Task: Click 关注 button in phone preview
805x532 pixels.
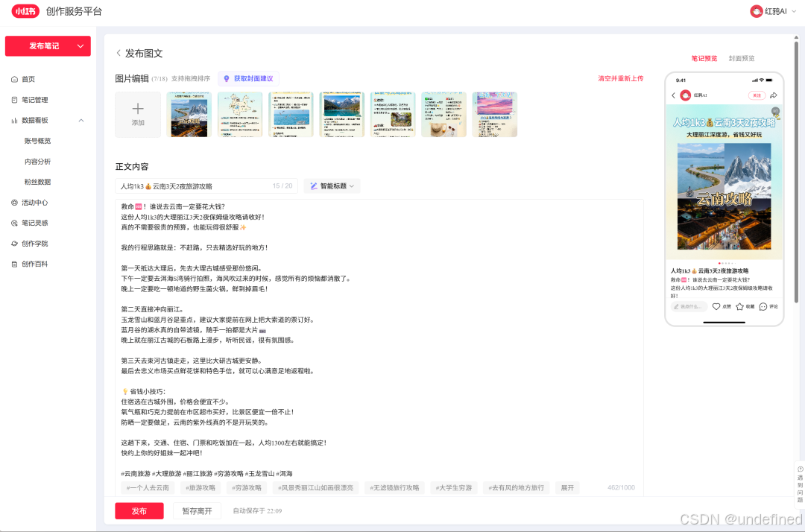Action: pyautogui.click(x=757, y=95)
